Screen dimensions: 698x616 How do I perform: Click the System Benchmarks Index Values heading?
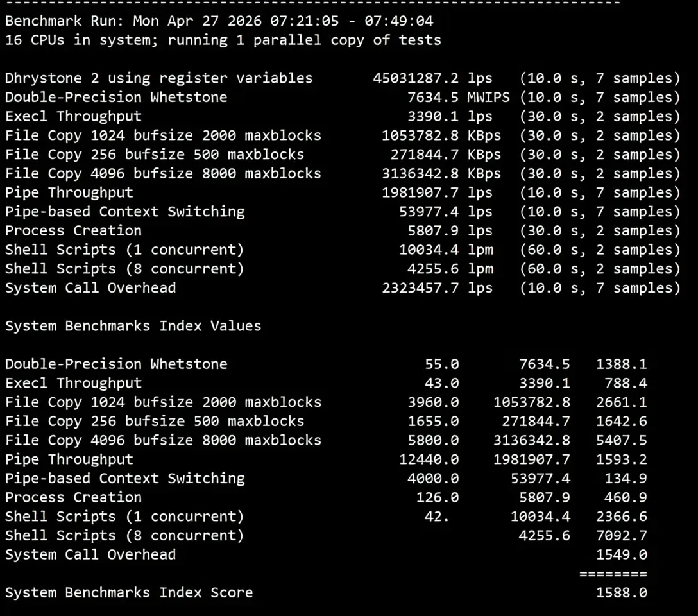click(133, 326)
